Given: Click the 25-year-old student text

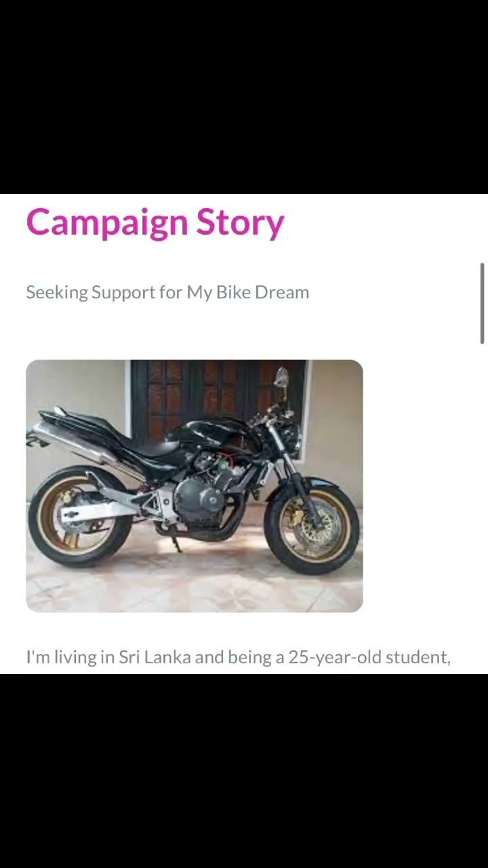Looking at the screenshot, I should 369,657.
